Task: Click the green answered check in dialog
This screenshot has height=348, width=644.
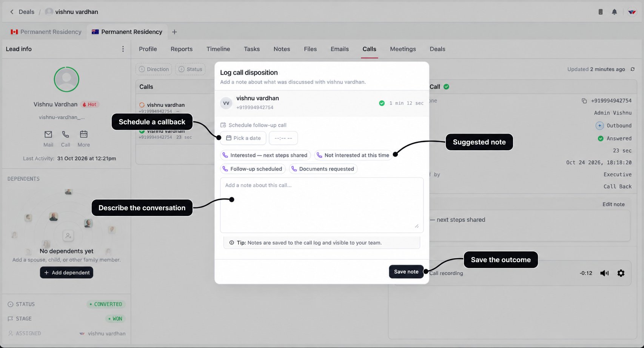Action: point(382,103)
